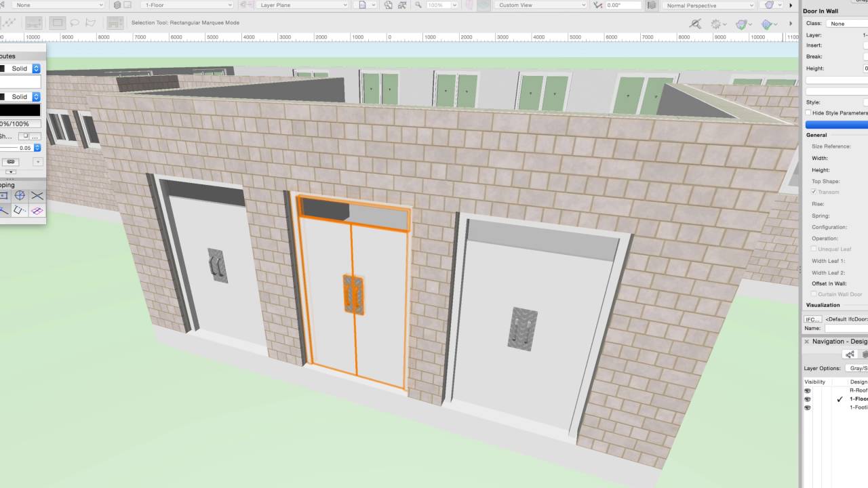Image resolution: width=868 pixels, height=488 pixels.
Task: Click the blue render mode icon
Action: pos(768,24)
